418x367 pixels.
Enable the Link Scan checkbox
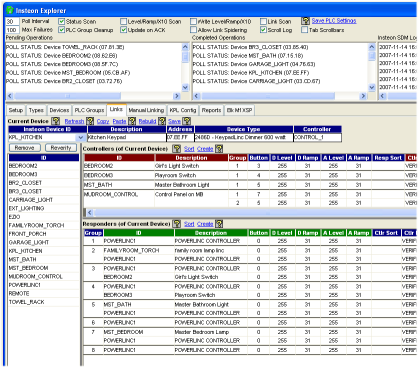263,21
